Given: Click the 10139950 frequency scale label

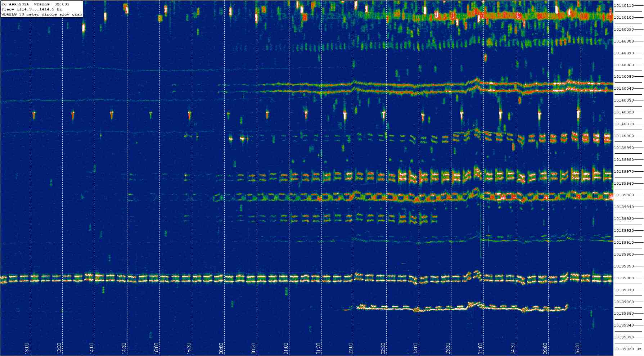Looking at the screenshot, I should 624,195.
